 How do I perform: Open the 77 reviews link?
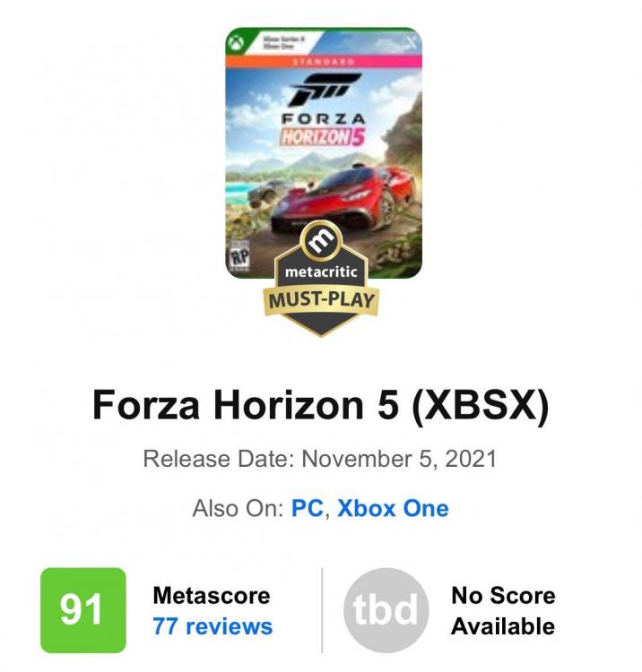coord(213,626)
